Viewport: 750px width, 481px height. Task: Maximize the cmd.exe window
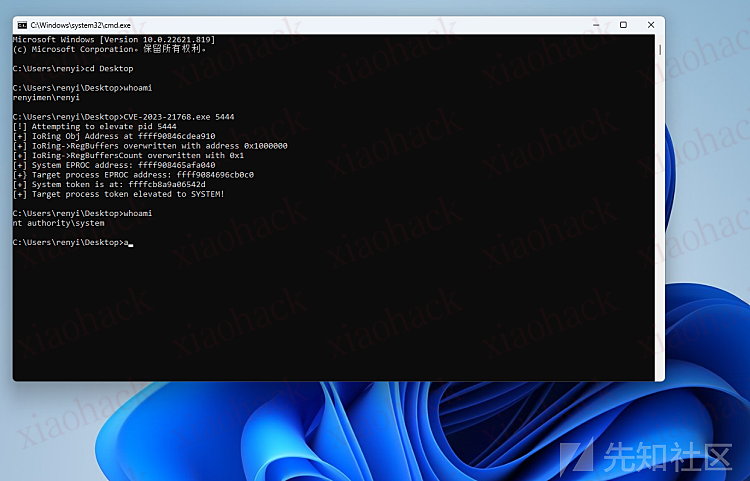pos(623,25)
